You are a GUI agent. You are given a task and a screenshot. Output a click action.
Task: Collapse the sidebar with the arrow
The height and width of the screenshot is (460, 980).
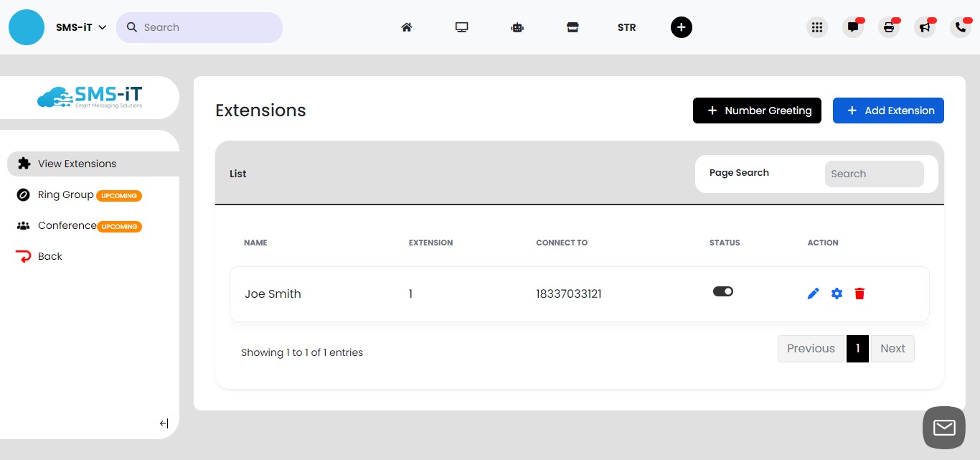(x=164, y=423)
